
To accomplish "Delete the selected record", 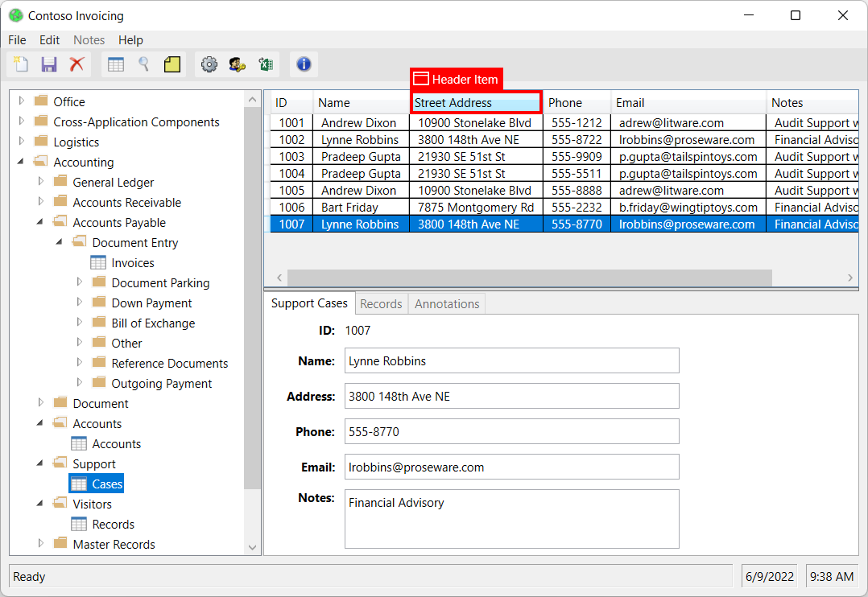I will pos(75,64).
